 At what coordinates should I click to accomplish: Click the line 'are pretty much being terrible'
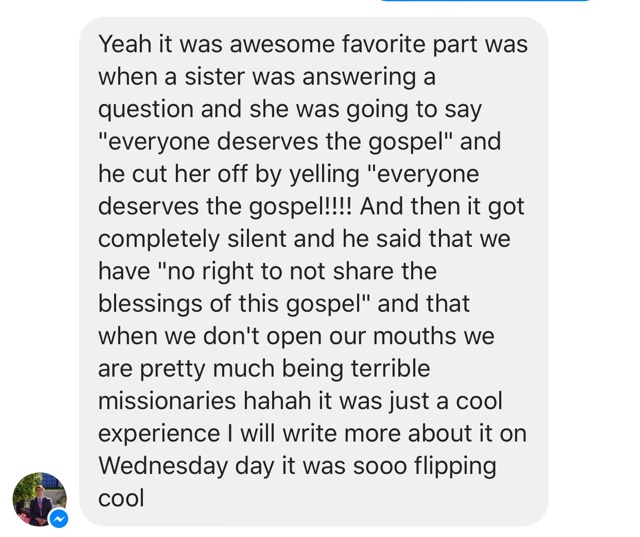click(264, 368)
